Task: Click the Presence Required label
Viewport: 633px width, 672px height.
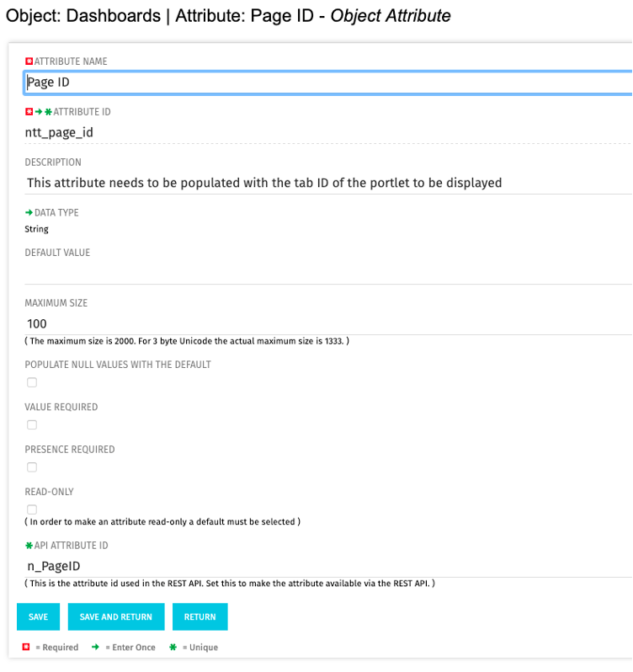Action: click(x=70, y=450)
